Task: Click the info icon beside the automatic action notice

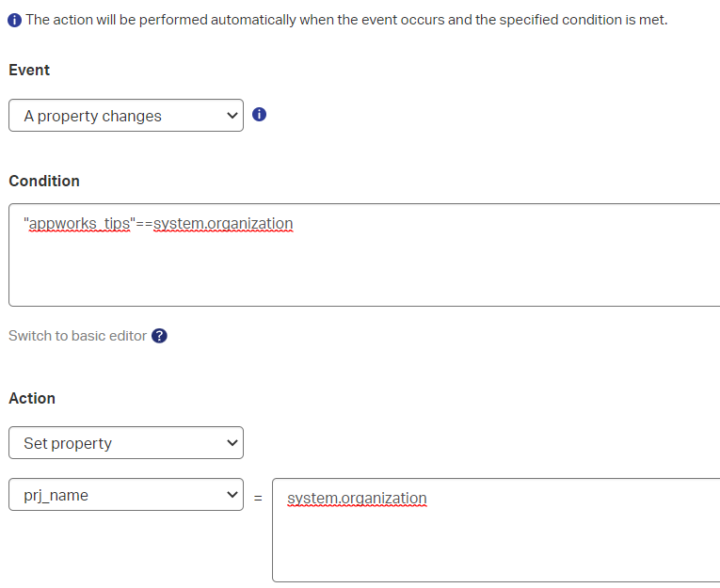Action: [14, 21]
